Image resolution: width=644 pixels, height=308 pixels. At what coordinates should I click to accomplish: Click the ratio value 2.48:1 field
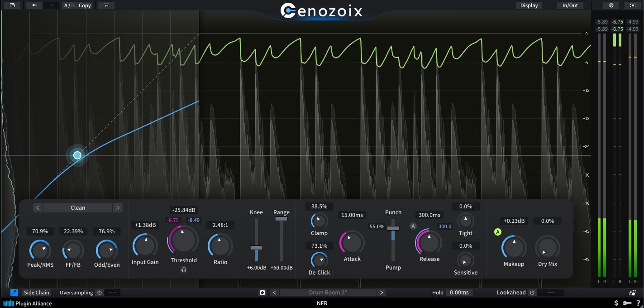220,225
